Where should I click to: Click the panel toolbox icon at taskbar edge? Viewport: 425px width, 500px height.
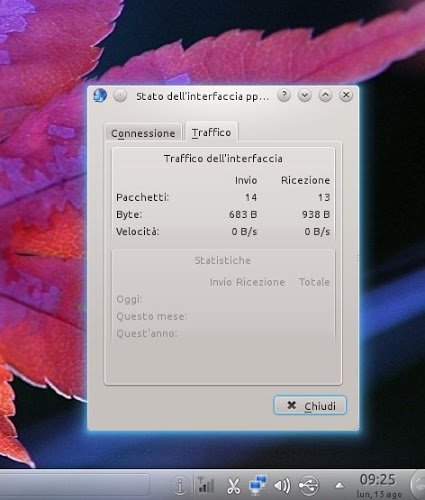(417, 484)
